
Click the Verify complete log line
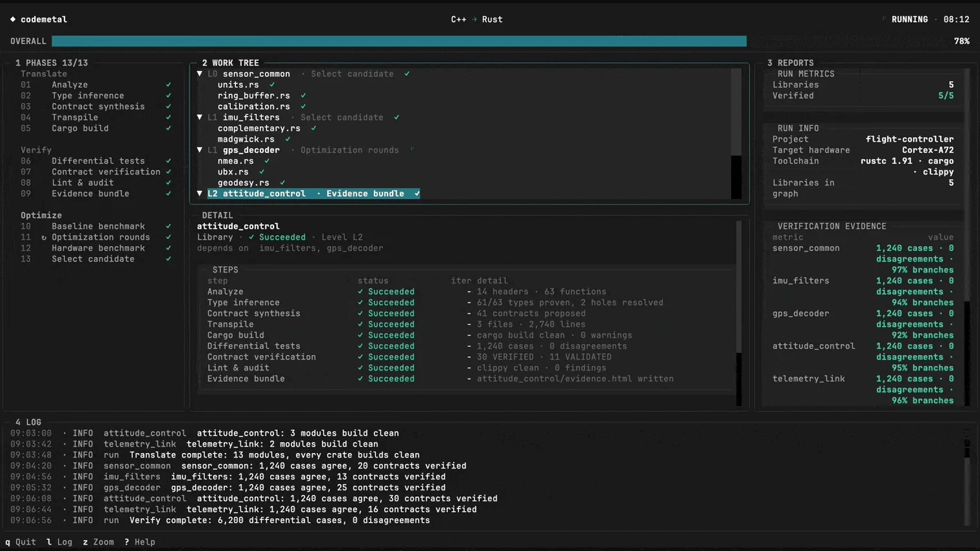pyautogui.click(x=220, y=521)
